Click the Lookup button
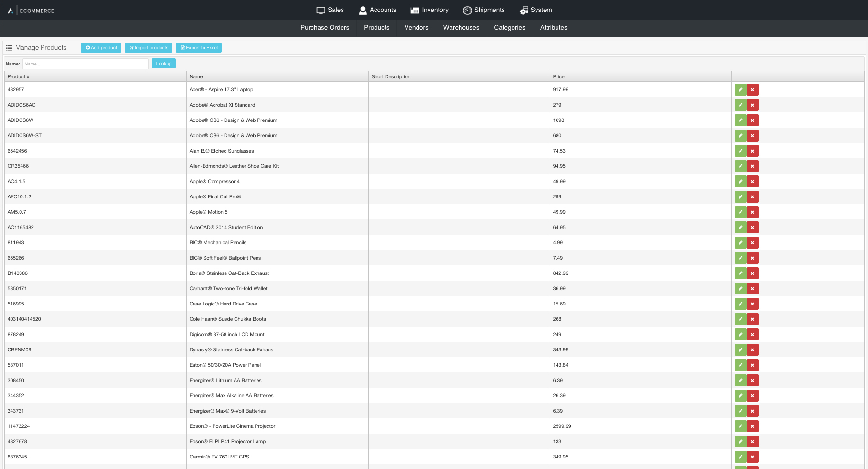The image size is (868, 469). coord(164,64)
